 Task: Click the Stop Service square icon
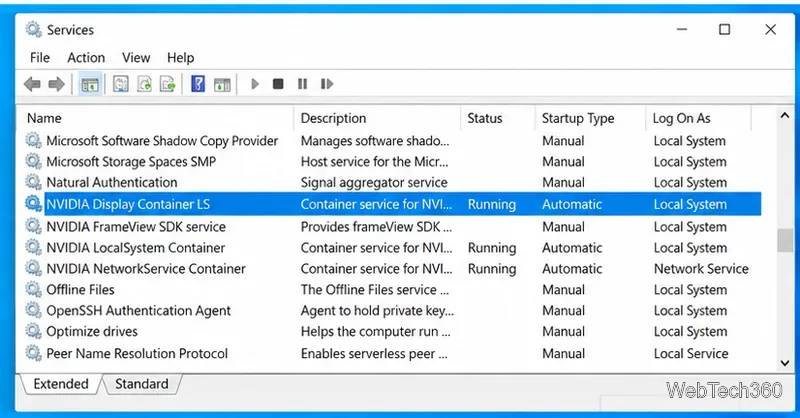278,84
